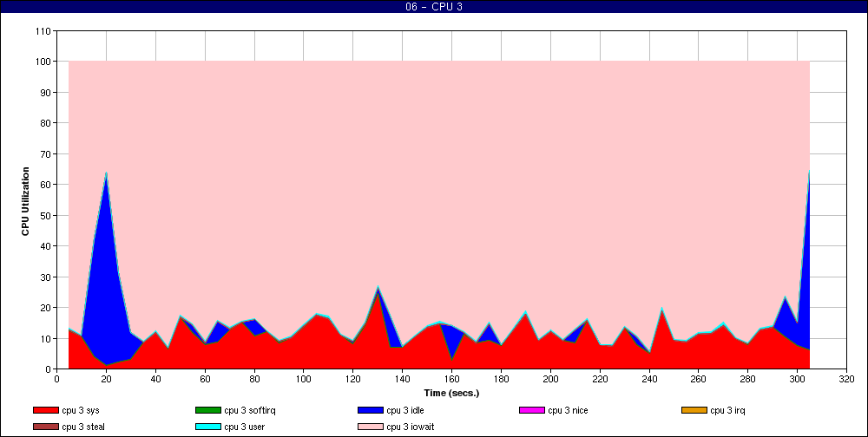Select the 'cpu 3 iowait' legend label
This screenshot has width=868, height=437.
(411, 427)
